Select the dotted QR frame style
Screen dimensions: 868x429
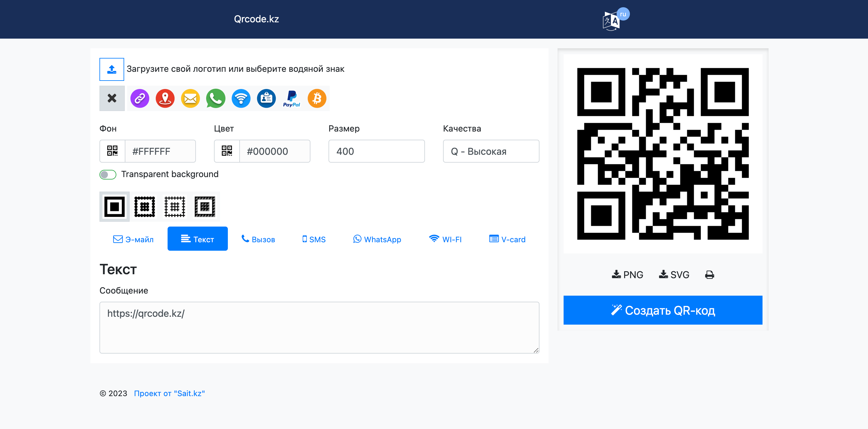[145, 206]
